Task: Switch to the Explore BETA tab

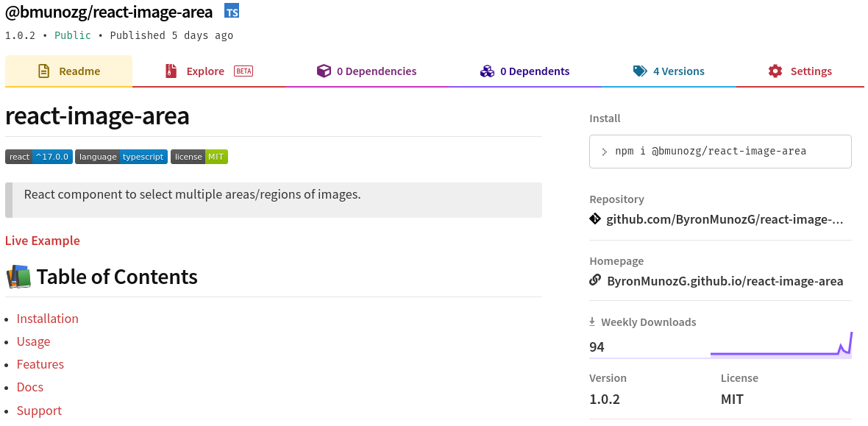Action: coord(204,71)
